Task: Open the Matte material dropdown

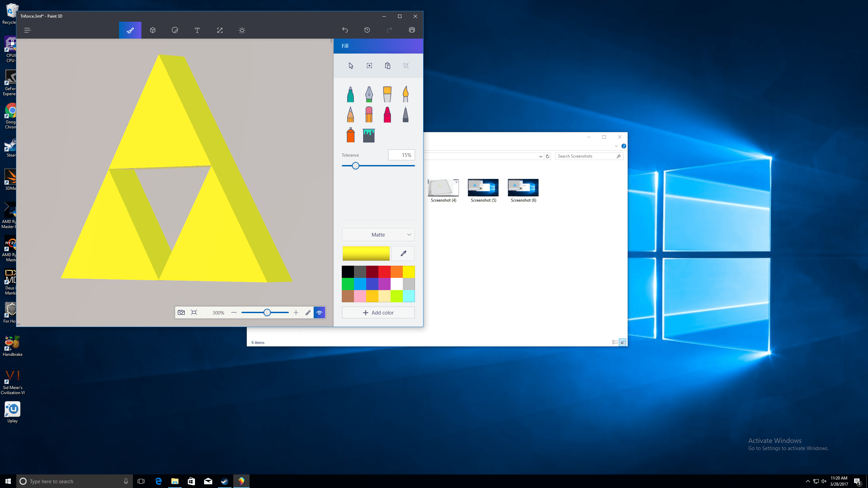Action: pos(378,235)
